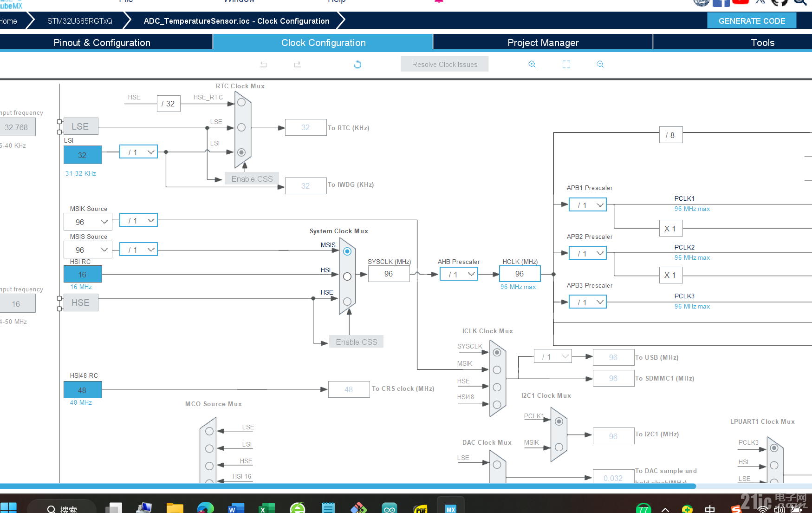Redo the clock change

[x=297, y=65]
